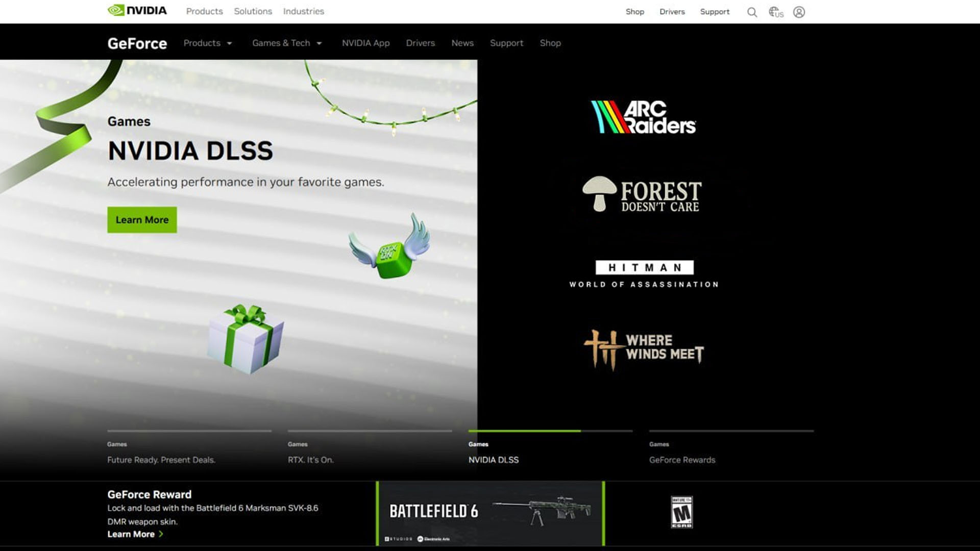Open NVIDIA App in GeForce navigation
This screenshot has height=551, width=980.
click(x=365, y=43)
